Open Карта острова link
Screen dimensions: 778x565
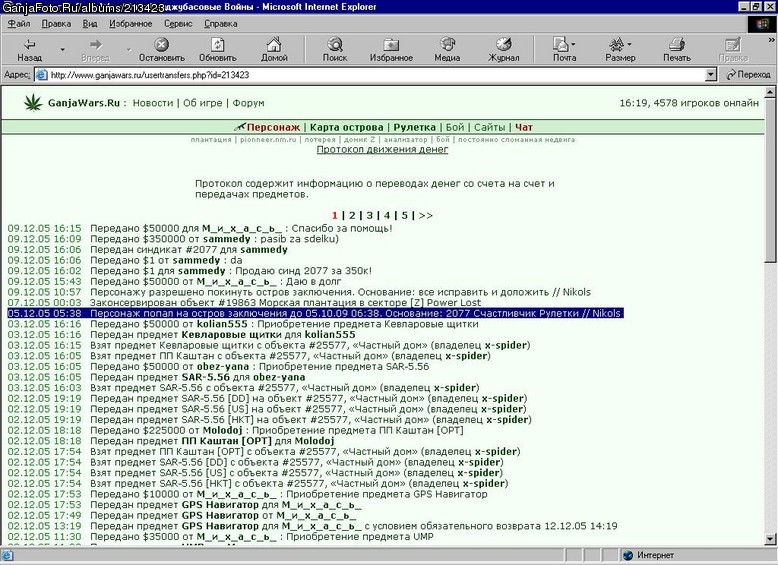click(346, 127)
